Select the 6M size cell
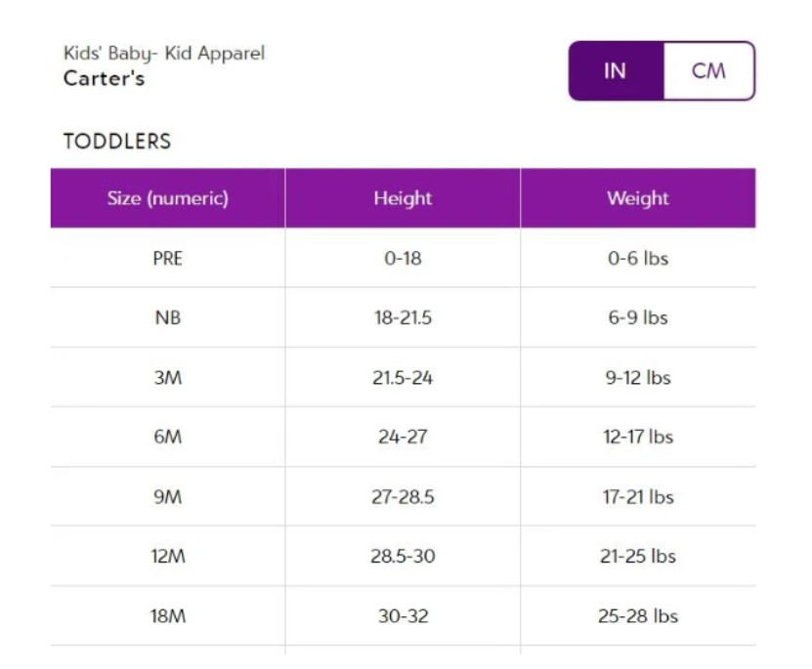Screen dimensions: 812x669 [x=168, y=438]
